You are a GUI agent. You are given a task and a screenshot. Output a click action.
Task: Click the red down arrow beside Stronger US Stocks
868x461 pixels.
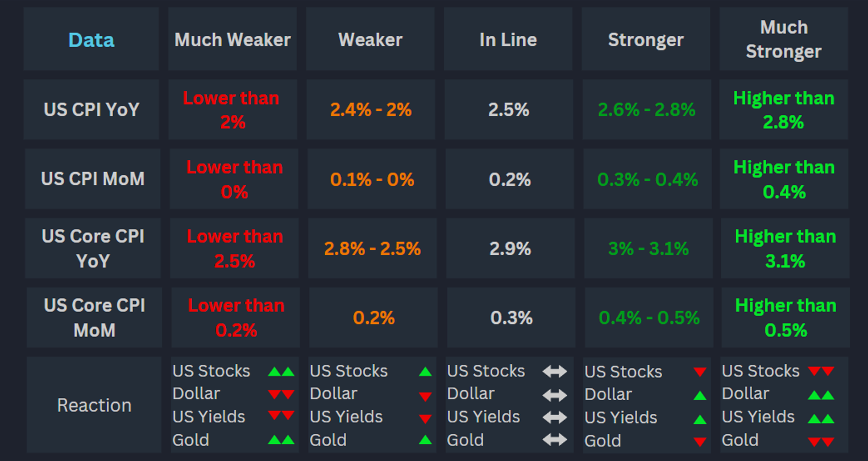click(700, 372)
